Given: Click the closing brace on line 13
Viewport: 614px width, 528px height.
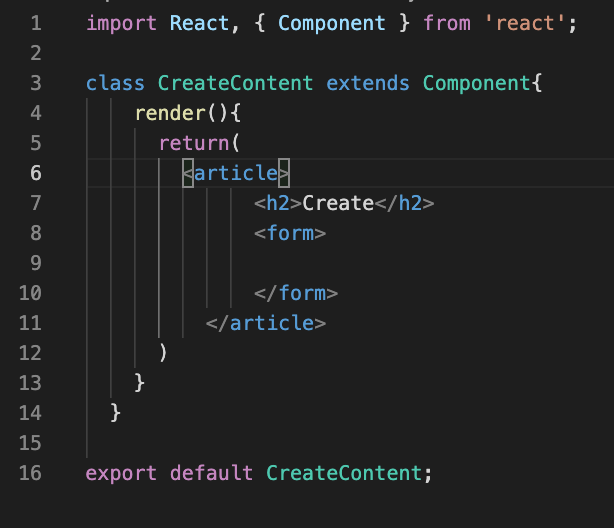Looking at the screenshot, I should tap(140, 383).
